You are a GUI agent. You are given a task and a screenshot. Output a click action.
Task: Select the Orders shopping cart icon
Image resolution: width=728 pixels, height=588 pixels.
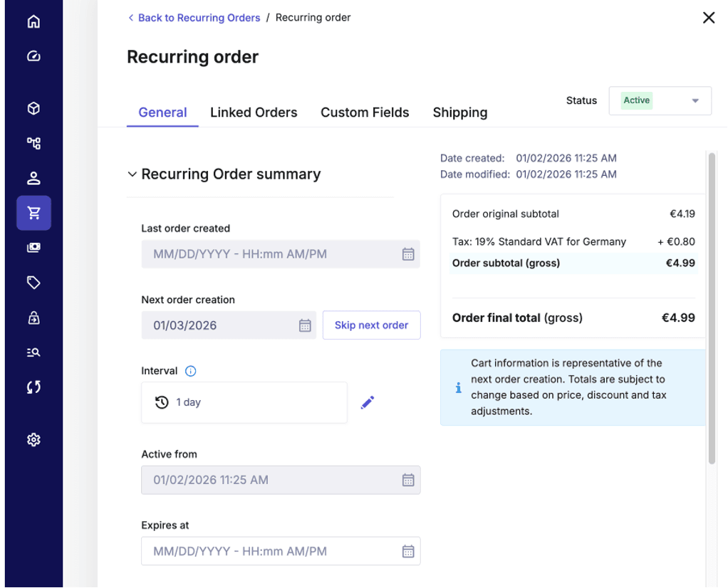click(33, 212)
